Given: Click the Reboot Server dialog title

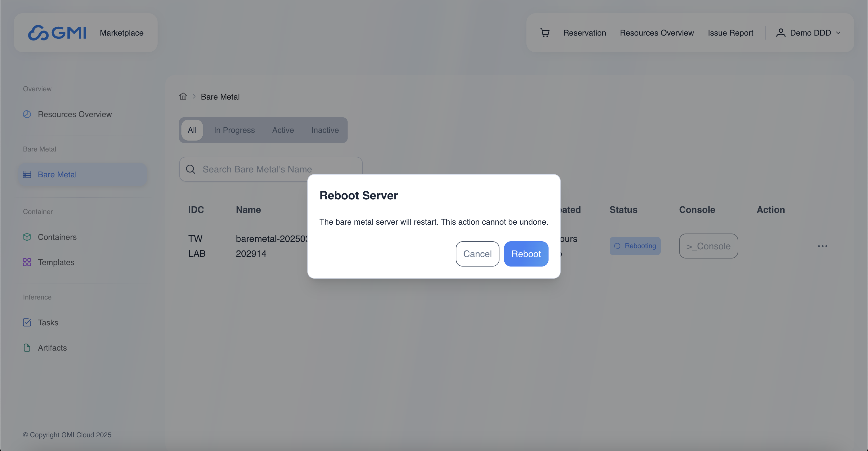Looking at the screenshot, I should (x=359, y=195).
